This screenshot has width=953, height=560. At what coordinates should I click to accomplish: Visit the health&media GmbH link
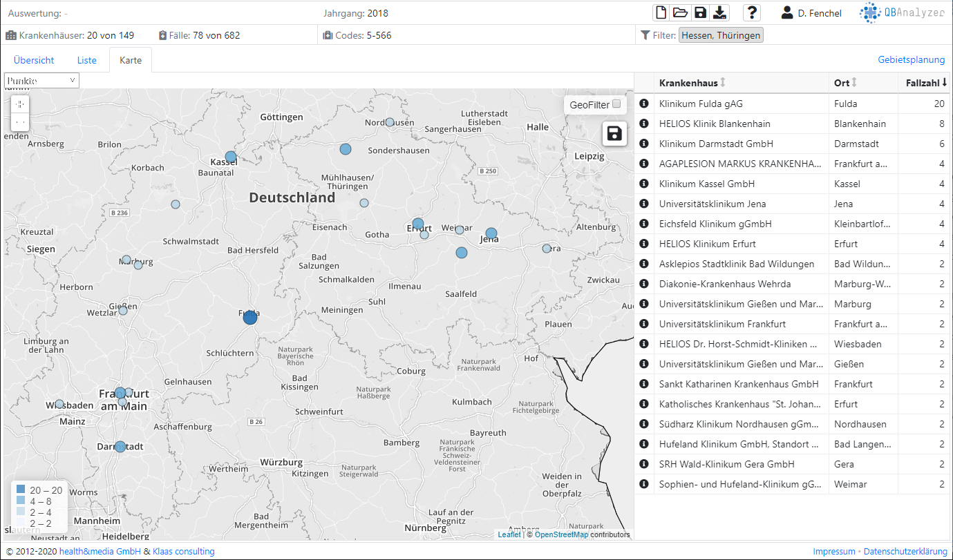100,552
